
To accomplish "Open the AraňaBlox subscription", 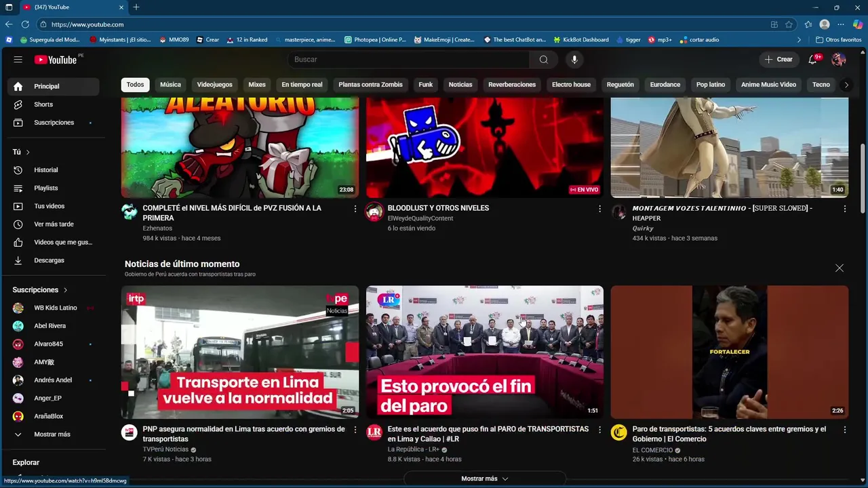I will pyautogui.click(x=53, y=416).
